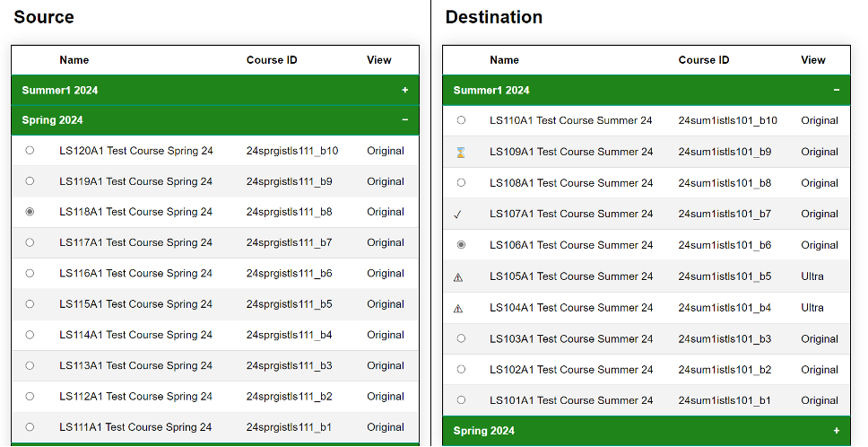Click the hourglass pending icon for LS109A1
This screenshot has height=447, width=868.
click(461, 153)
